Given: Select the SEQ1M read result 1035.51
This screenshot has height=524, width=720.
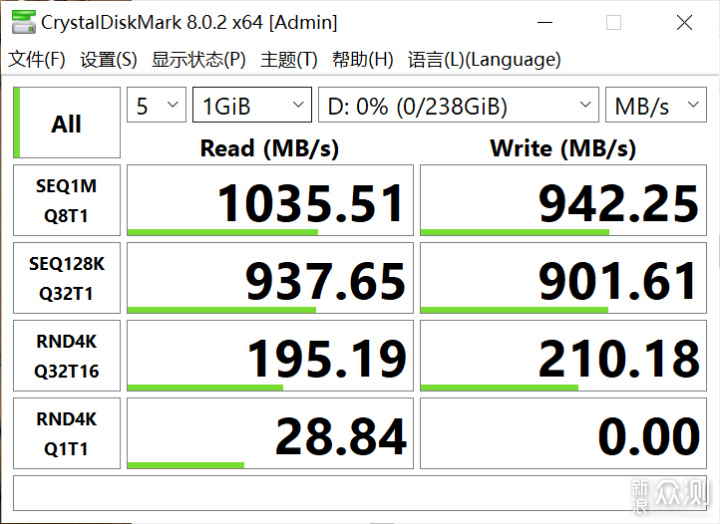Looking at the screenshot, I should tap(270, 200).
